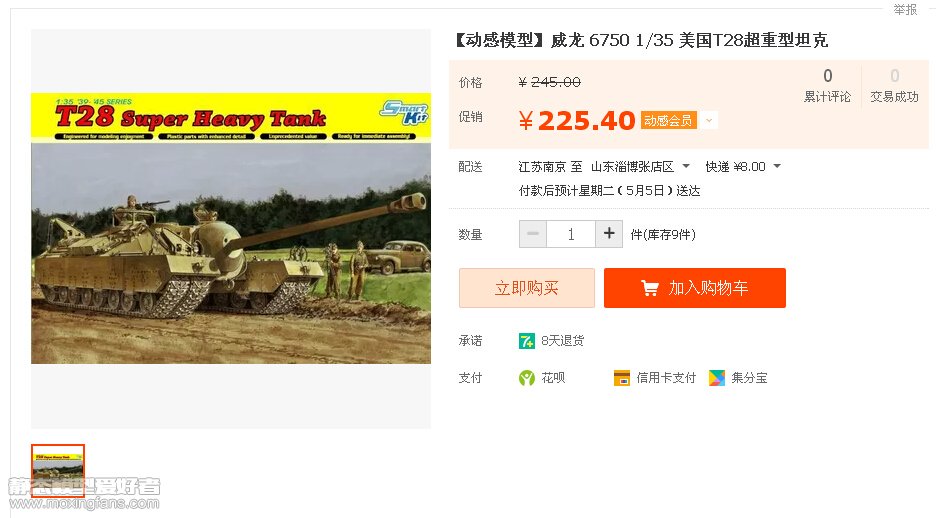Click the credit card payment icon
This screenshot has height=518, width=936.
[x=621, y=378]
